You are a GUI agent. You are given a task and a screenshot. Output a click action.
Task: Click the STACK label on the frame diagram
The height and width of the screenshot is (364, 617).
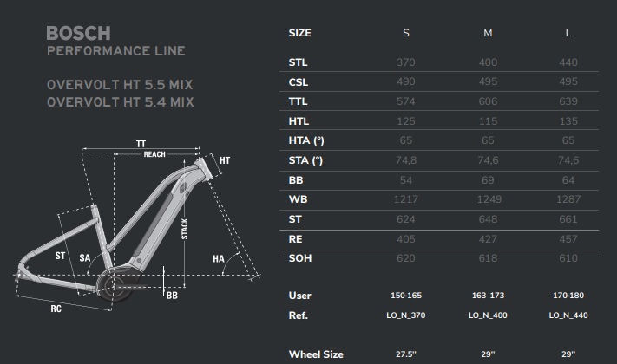tap(185, 228)
